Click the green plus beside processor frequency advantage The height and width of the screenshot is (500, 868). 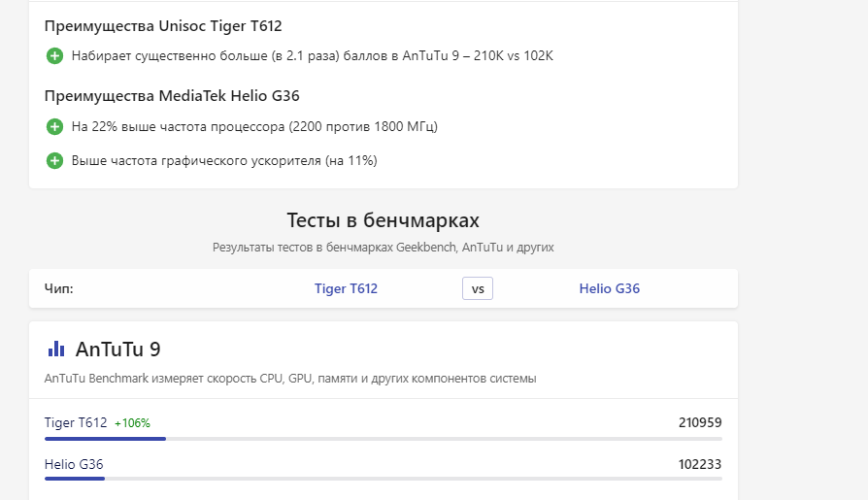[x=55, y=126]
